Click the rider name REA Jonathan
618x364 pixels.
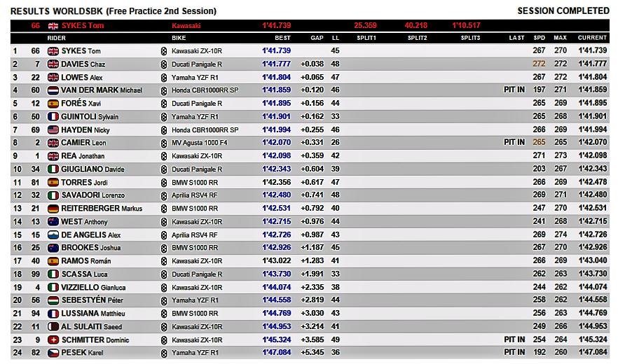pos(83,156)
